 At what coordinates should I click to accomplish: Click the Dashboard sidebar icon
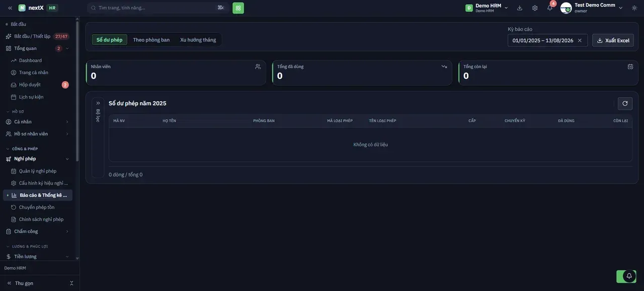click(14, 61)
